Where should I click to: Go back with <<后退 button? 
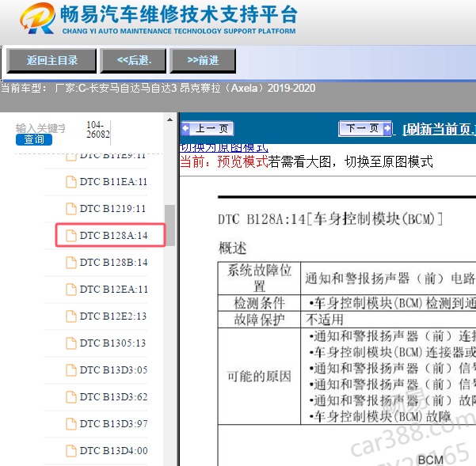(133, 61)
